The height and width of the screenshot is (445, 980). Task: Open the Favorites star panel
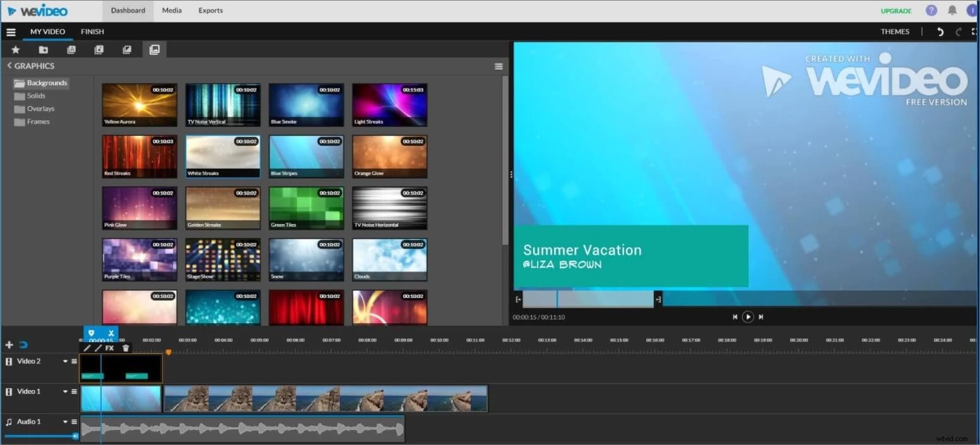(15, 49)
